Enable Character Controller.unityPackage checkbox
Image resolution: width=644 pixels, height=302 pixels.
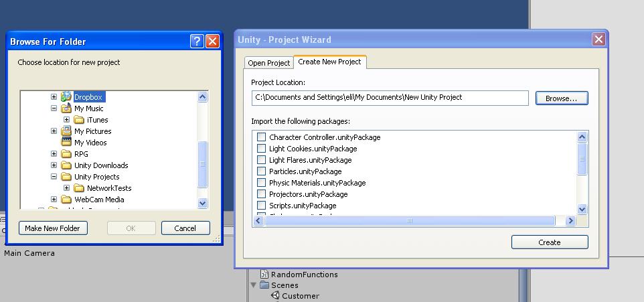pyautogui.click(x=261, y=137)
